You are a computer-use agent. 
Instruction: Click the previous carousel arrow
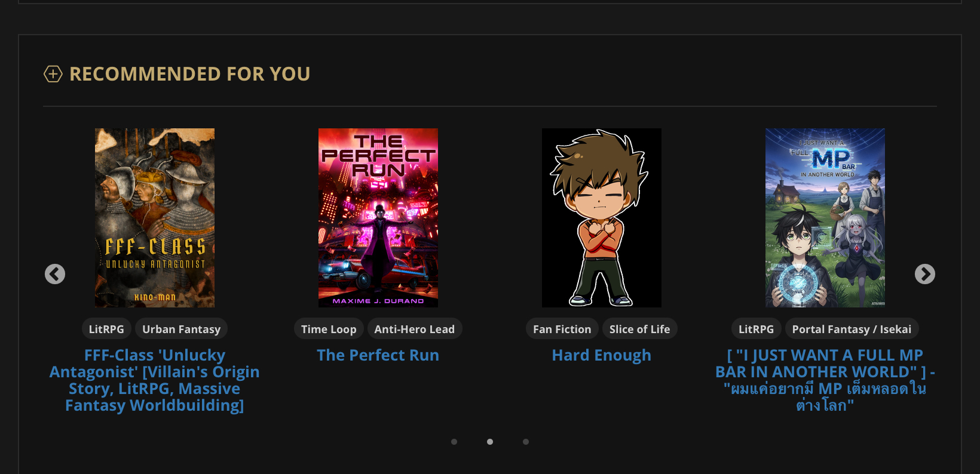[55, 274]
